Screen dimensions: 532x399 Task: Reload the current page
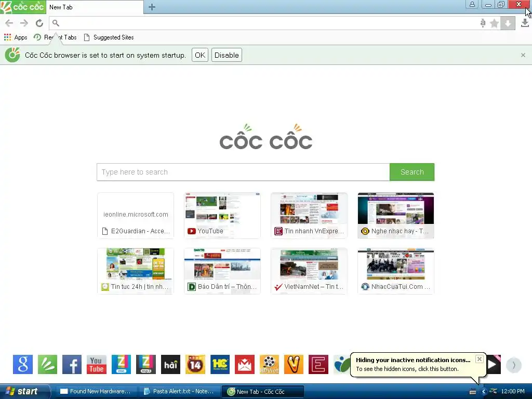pyautogui.click(x=39, y=23)
